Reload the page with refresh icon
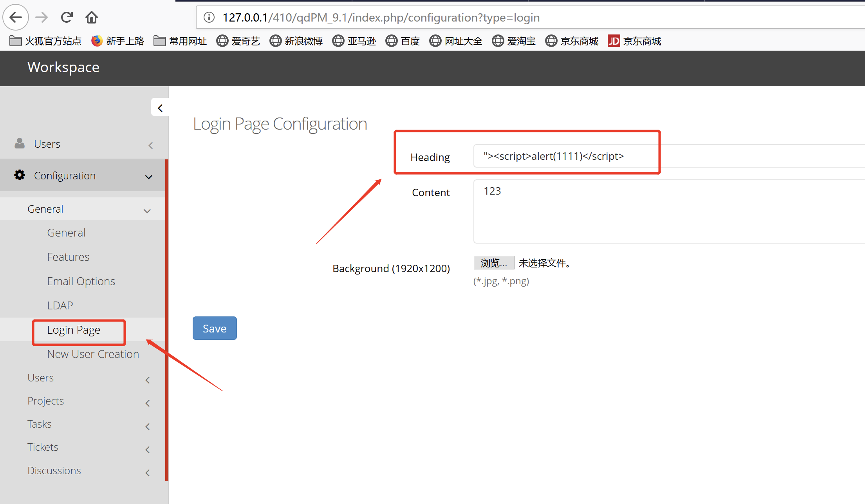The height and width of the screenshot is (504, 865). point(67,17)
